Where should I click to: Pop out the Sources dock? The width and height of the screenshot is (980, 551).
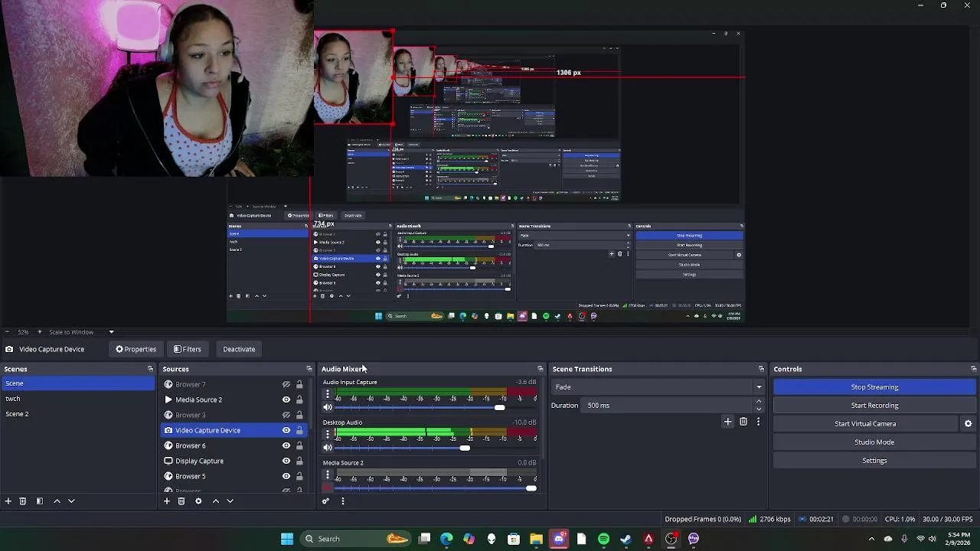309,369
